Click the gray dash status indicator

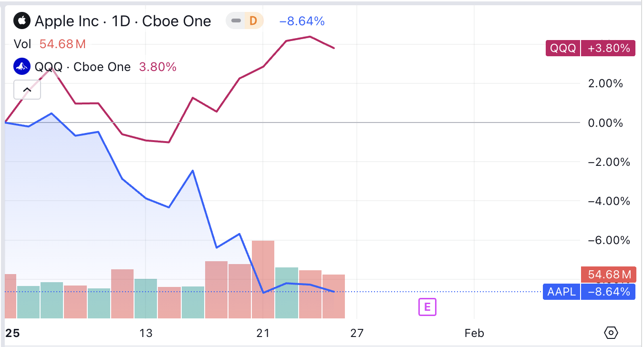coord(236,21)
